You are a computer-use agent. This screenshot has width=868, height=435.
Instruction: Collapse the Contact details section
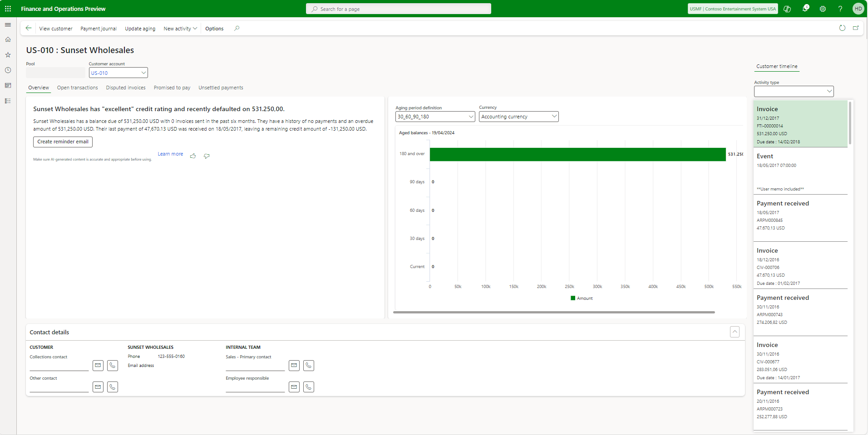[735, 332]
